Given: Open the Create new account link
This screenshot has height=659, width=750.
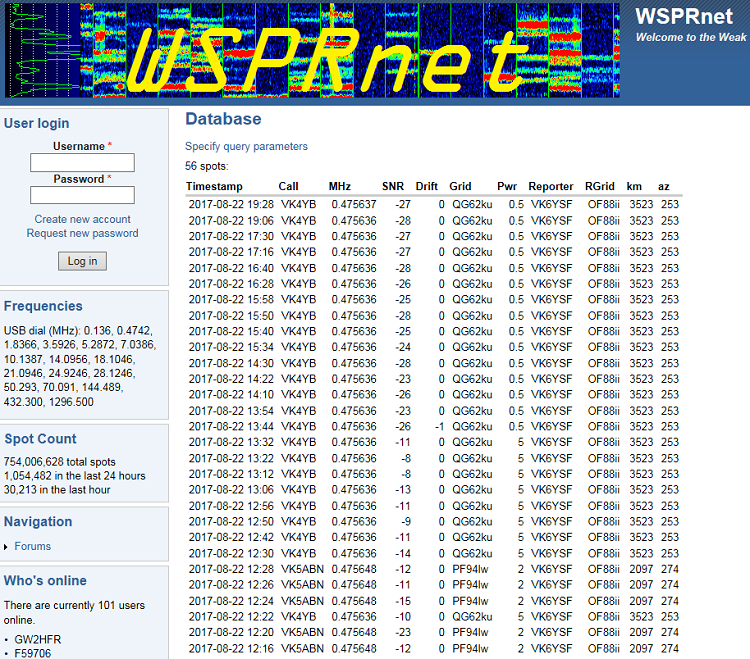Looking at the screenshot, I should pyautogui.click(x=82, y=219).
